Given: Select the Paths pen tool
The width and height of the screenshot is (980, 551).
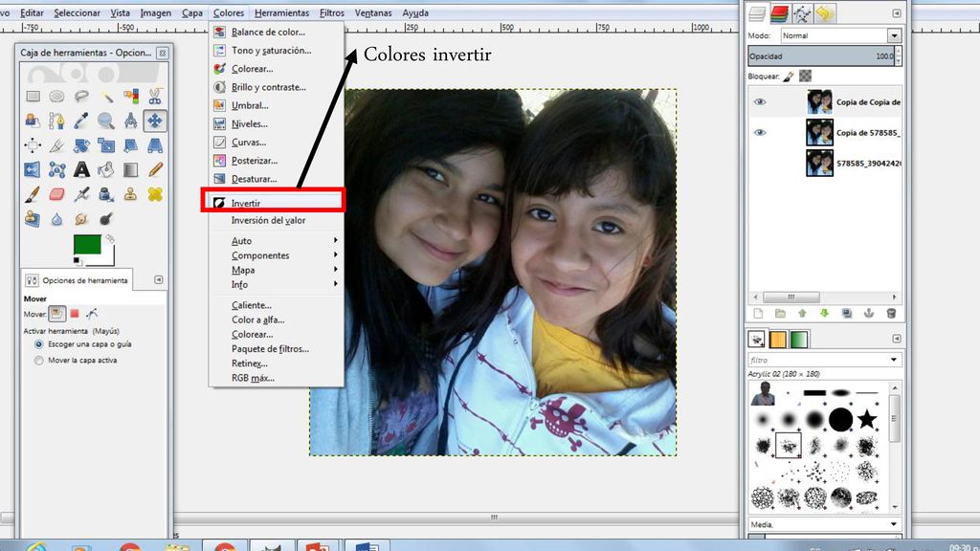Looking at the screenshot, I should click(56, 121).
